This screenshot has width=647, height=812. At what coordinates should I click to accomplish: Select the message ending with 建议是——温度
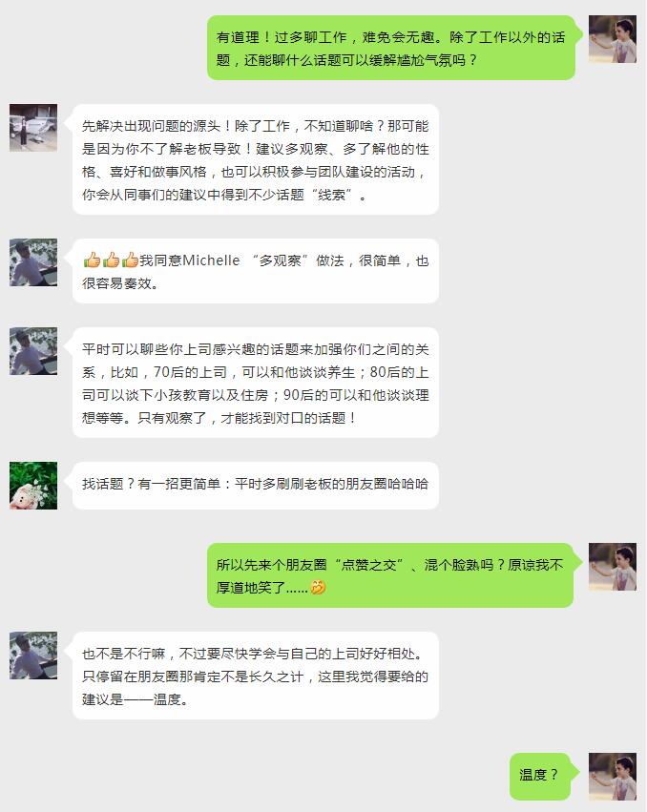click(256, 676)
